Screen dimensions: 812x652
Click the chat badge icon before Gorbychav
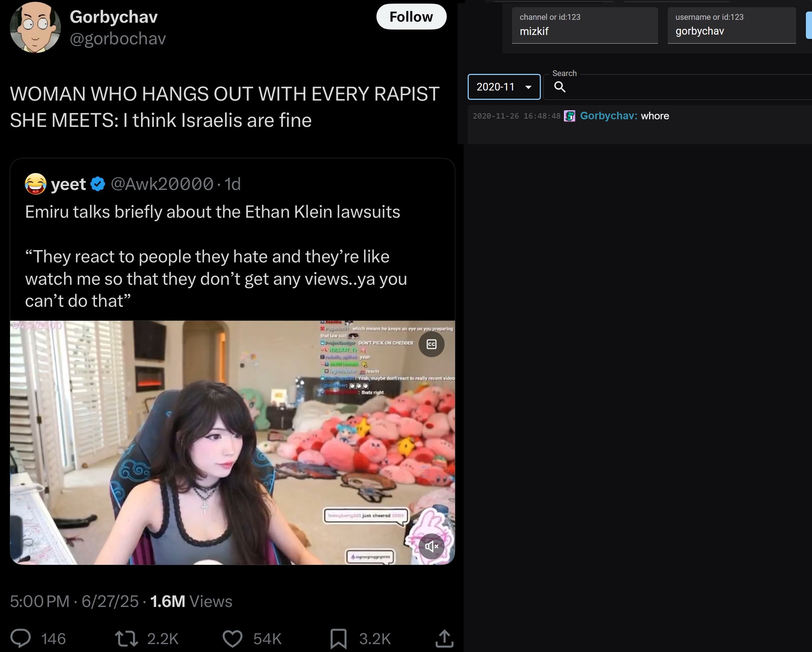pos(569,116)
